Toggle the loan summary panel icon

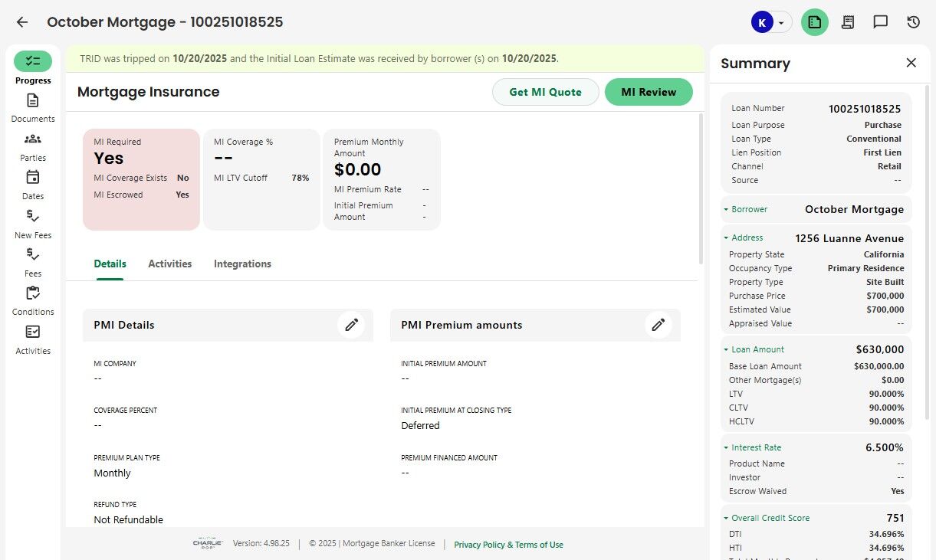pyautogui.click(x=815, y=22)
